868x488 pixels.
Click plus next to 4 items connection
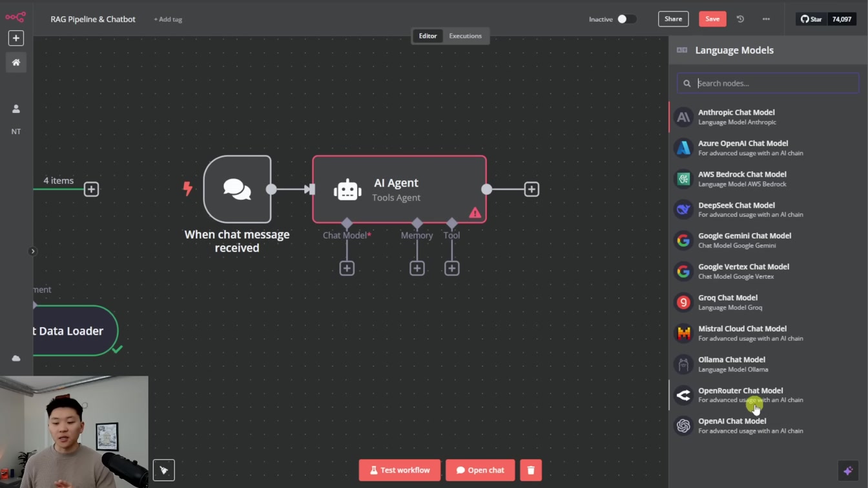[x=91, y=189]
